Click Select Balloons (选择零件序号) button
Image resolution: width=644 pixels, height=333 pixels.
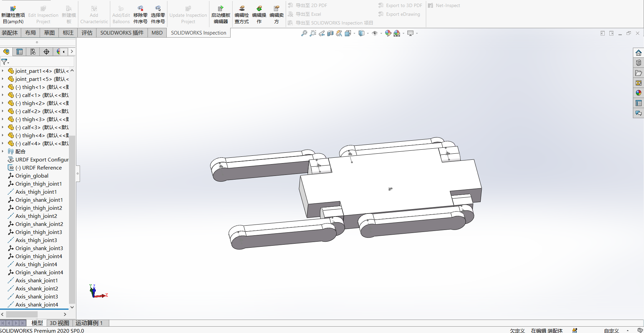pyautogui.click(x=158, y=15)
